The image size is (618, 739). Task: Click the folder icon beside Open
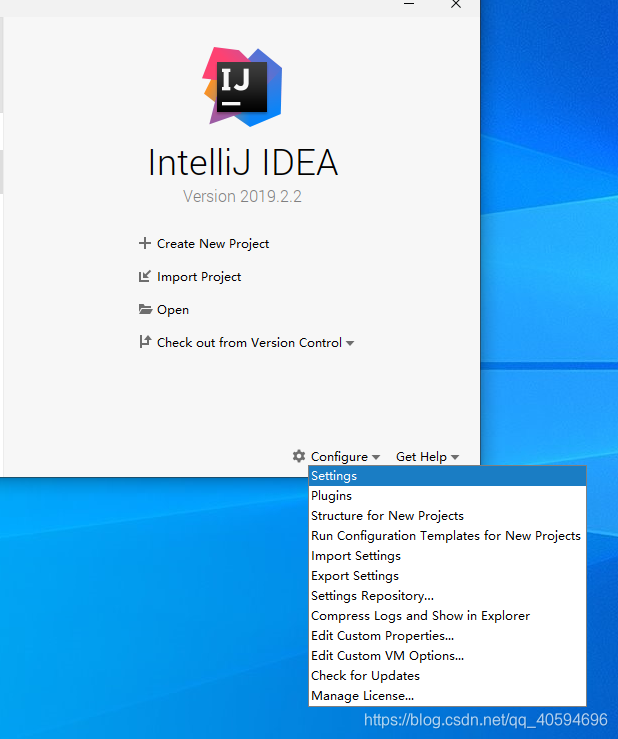(145, 309)
